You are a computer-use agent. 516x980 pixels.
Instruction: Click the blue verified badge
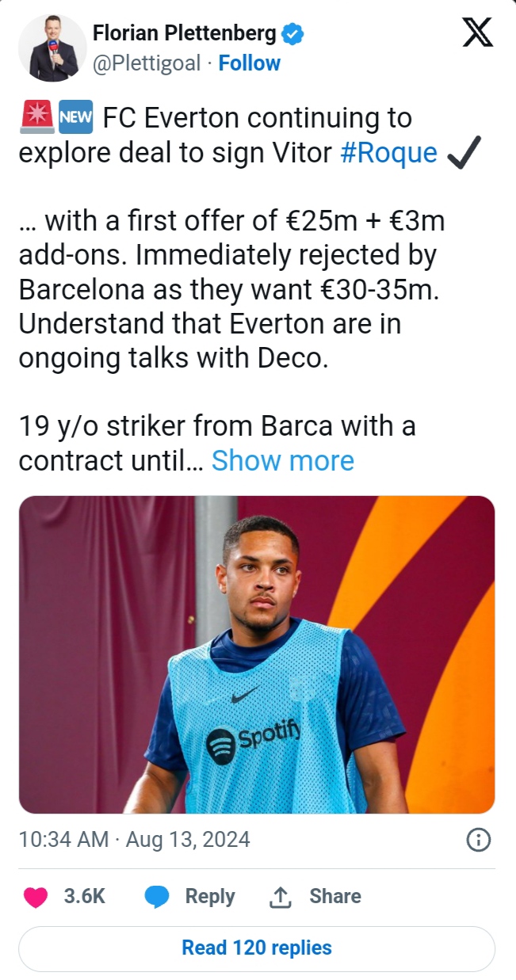(x=293, y=34)
